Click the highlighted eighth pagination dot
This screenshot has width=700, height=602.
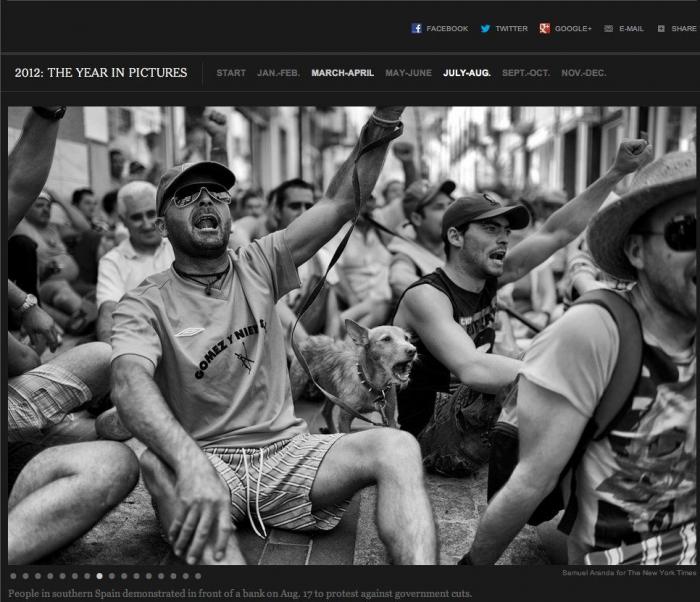(100, 576)
